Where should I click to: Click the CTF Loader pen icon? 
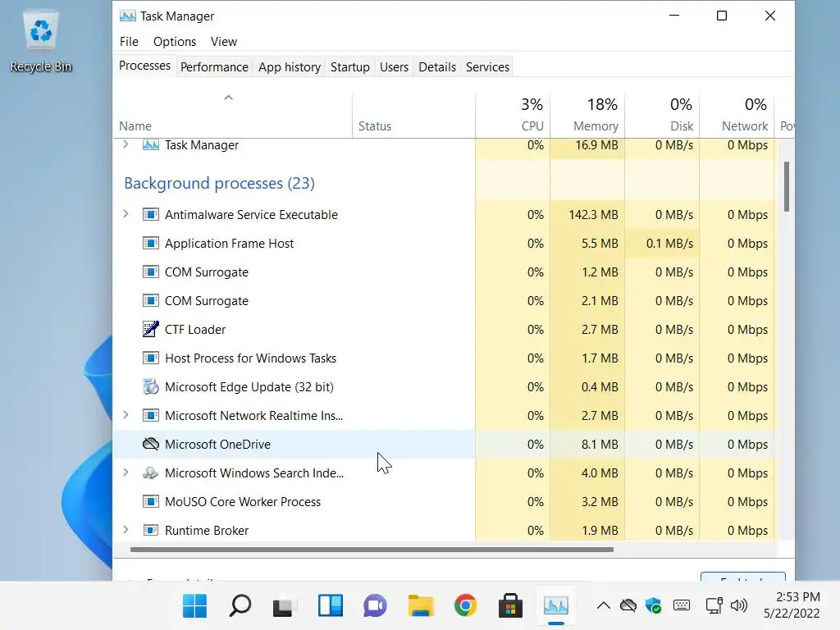tap(151, 329)
